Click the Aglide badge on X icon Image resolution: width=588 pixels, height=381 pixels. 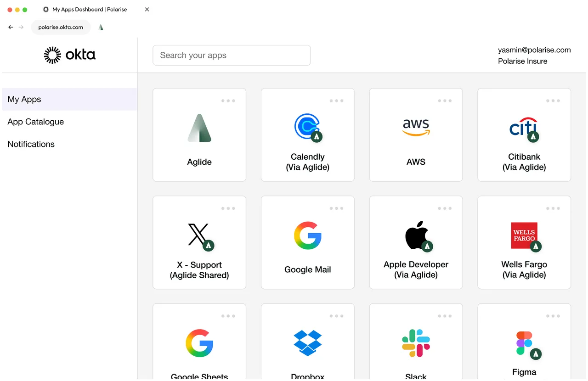(x=209, y=246)
